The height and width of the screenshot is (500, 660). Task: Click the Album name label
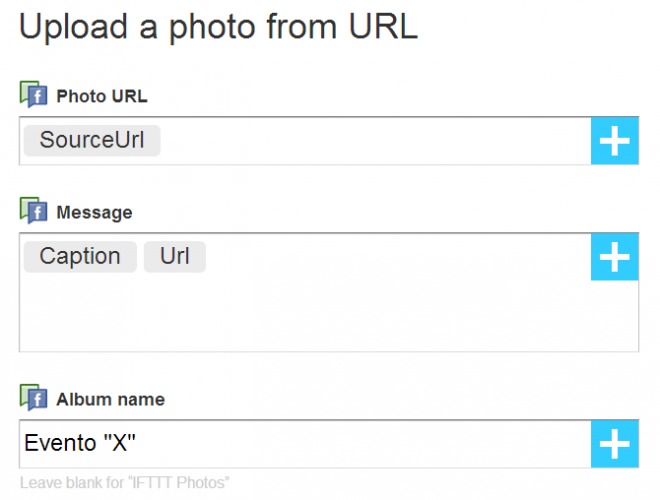(110, 399)
